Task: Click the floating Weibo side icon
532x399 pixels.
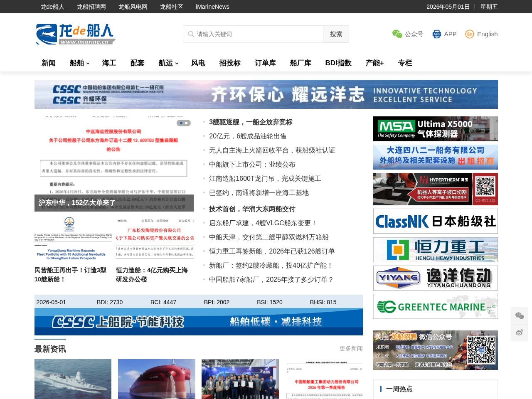Action: coord(520,333)
